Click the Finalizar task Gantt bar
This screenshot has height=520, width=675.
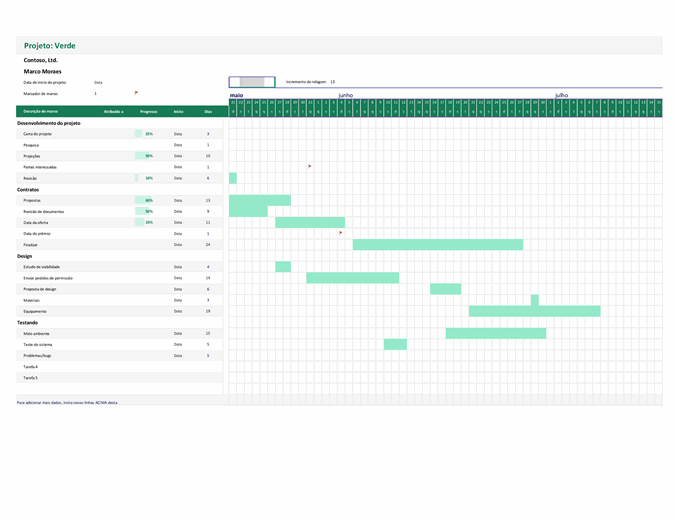(x=437, y=244)
